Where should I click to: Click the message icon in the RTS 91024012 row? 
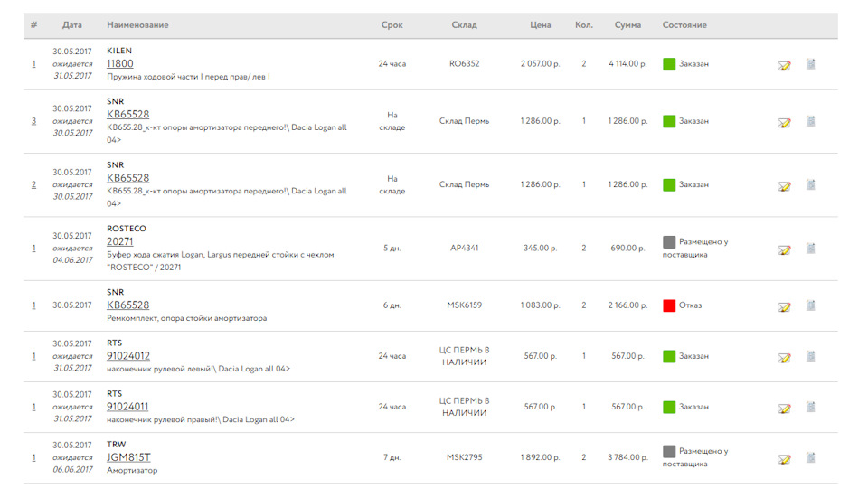point(784,357)
